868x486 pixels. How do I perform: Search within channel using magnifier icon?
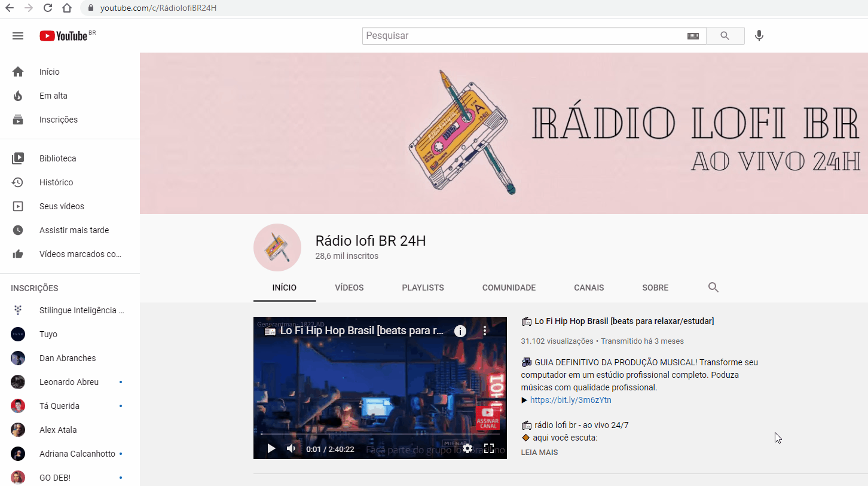tap(713, 288)
